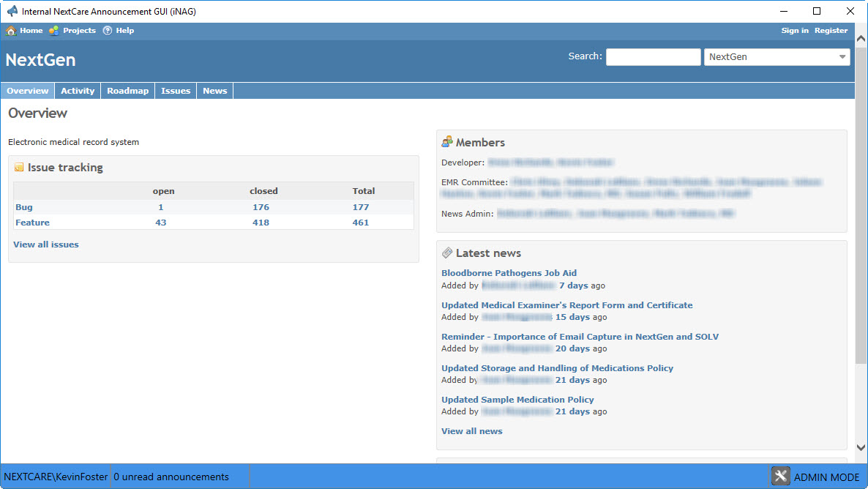This screenshot has width=868, height=489.
Task: Open Bloodborne Pathogens Job Aid news
Action: coord(509,273)
